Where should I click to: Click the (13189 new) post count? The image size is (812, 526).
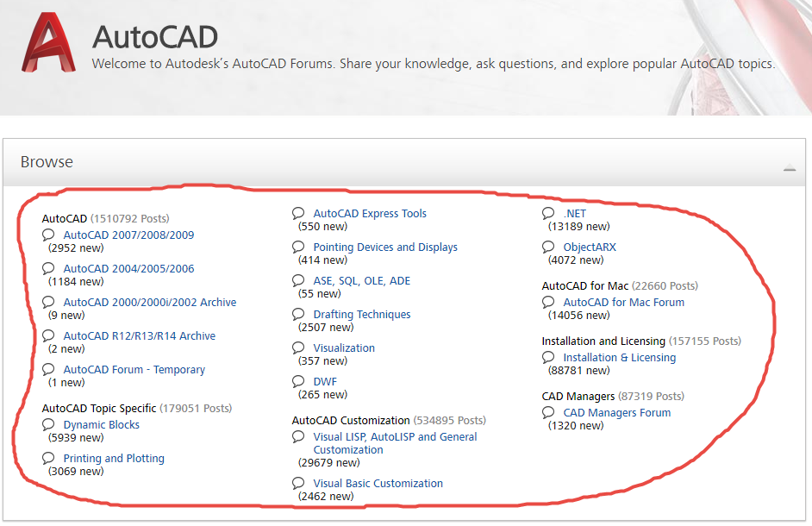pos(579,227)
